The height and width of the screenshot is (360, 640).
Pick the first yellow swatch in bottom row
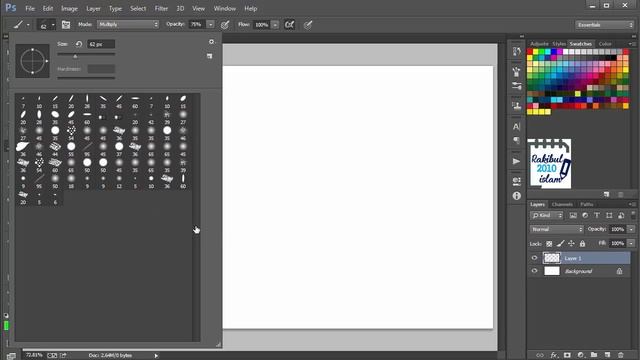pyautogui.click(x=530, y=112)
